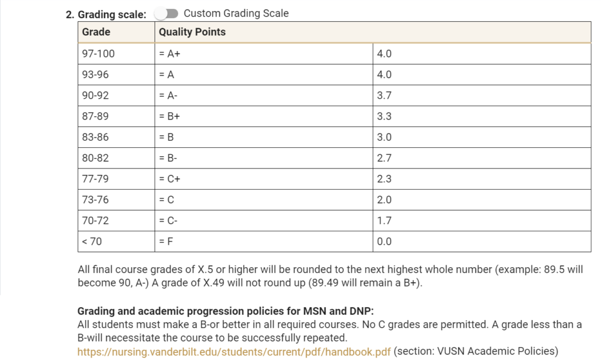
Task: Click the Custom Grading Scale label
Action: (x=236, y=14)
